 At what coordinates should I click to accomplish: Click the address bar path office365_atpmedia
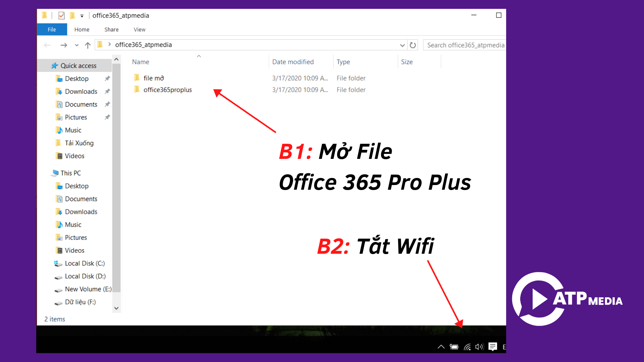coord(144,45)
